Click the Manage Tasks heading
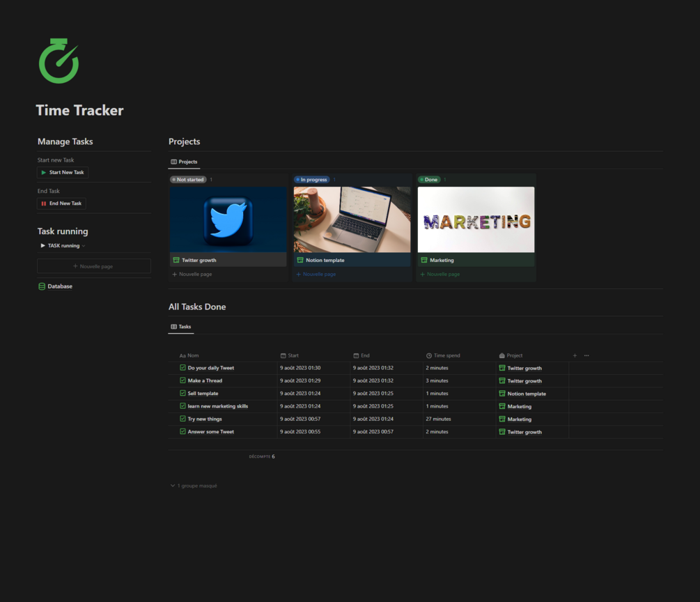 [x=65, y=141]
